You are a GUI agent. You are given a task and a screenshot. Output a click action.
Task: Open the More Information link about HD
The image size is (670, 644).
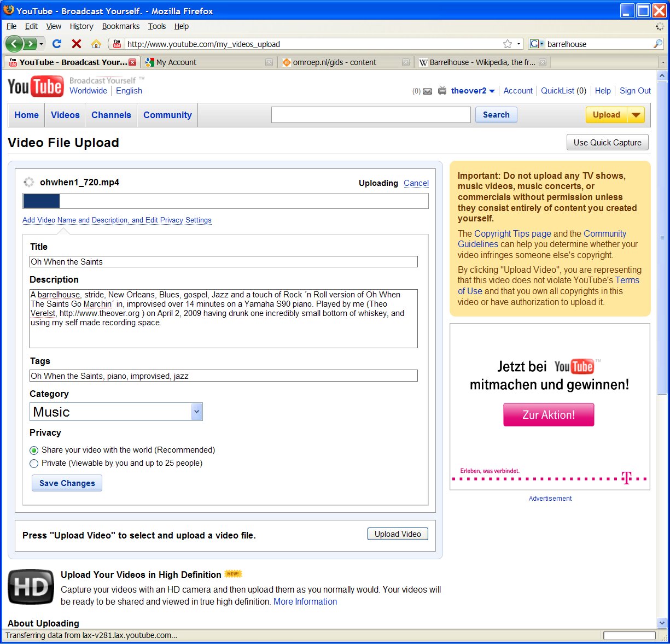point(305,601)
